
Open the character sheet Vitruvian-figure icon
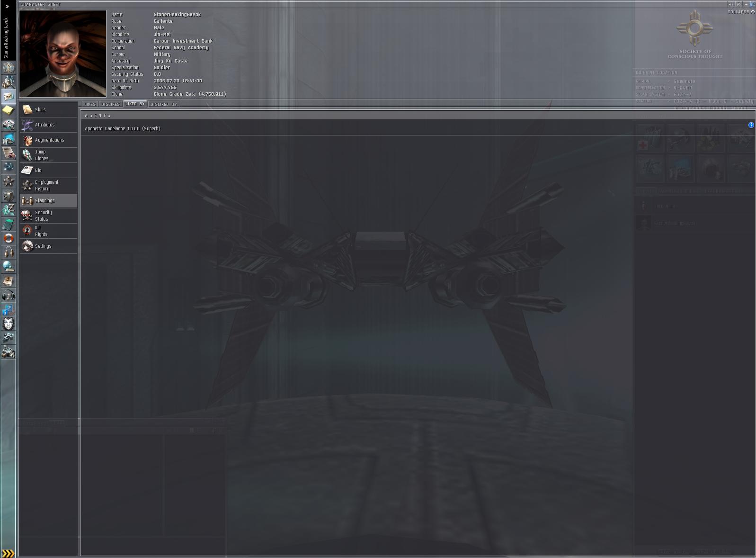9,68
